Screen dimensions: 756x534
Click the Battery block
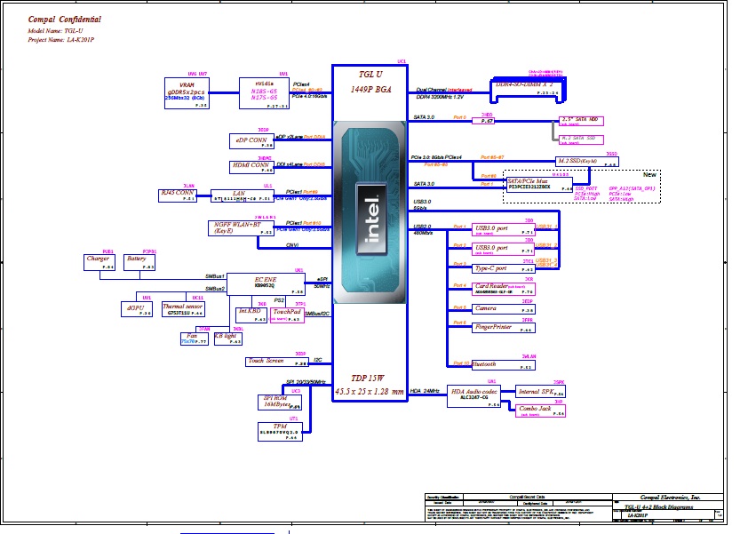pos(139,262)
